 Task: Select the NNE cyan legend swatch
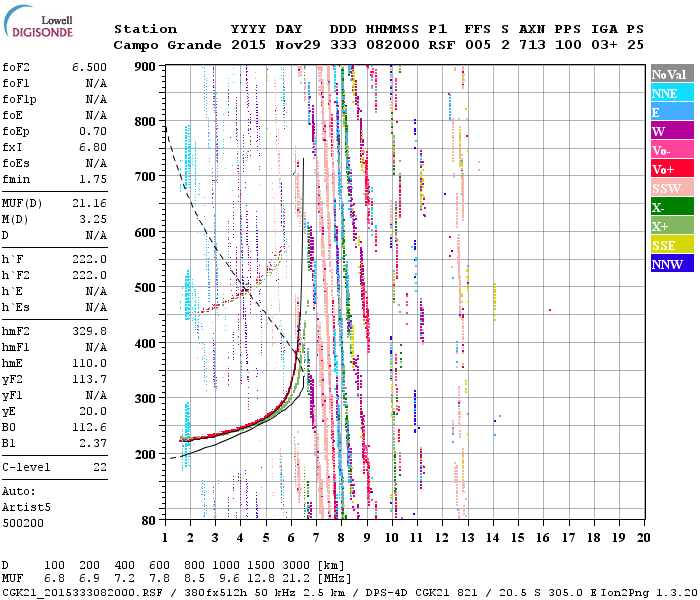click(x=672, y=92)
